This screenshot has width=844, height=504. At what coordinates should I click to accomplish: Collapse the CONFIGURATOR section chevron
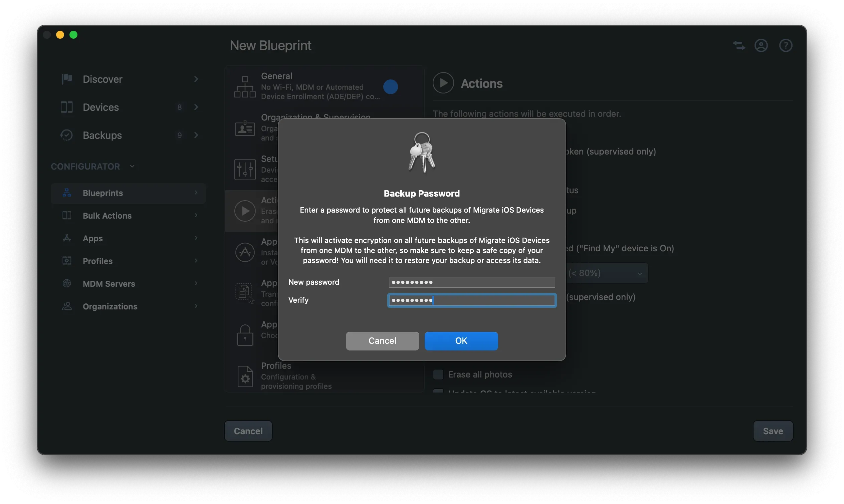(x=132, y=167)
